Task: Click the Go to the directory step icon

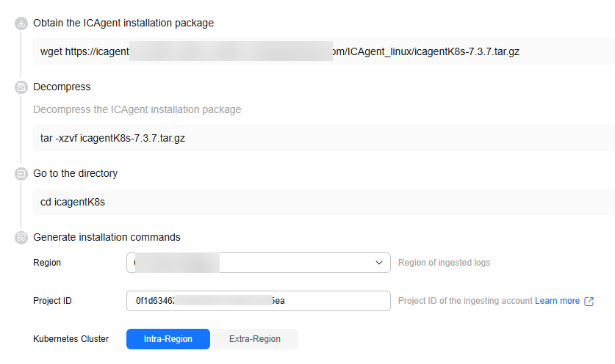Action: [21, 174]
